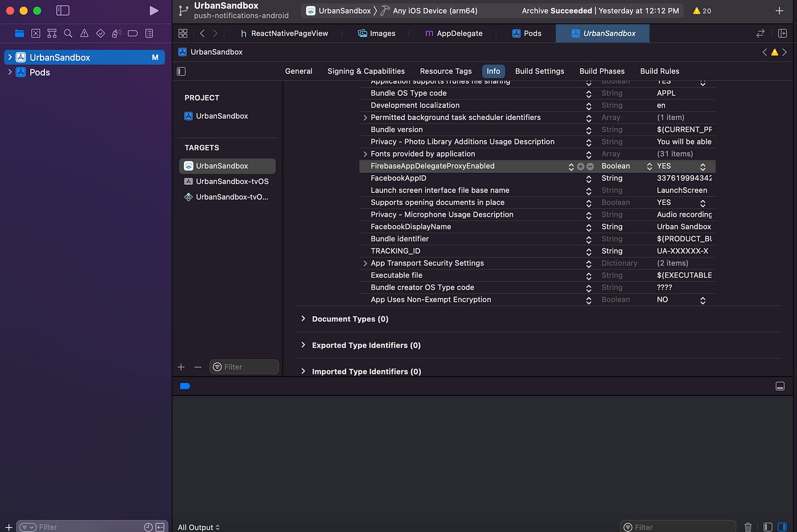The width and height of the screenshot is (797, 532).
Task: Add a new tab with toolbar plus
Action: click(x=779, y=11)
